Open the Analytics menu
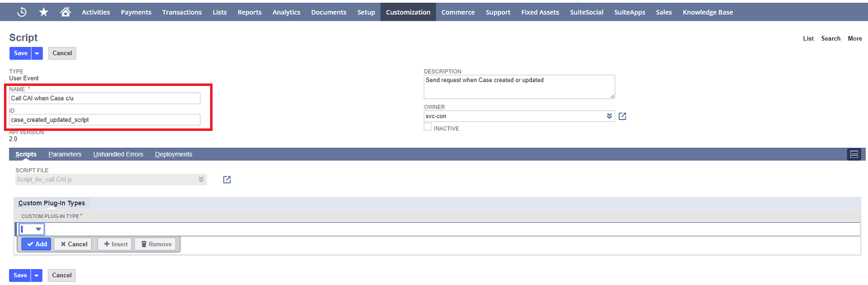The image size is (868, 285). 286,12
